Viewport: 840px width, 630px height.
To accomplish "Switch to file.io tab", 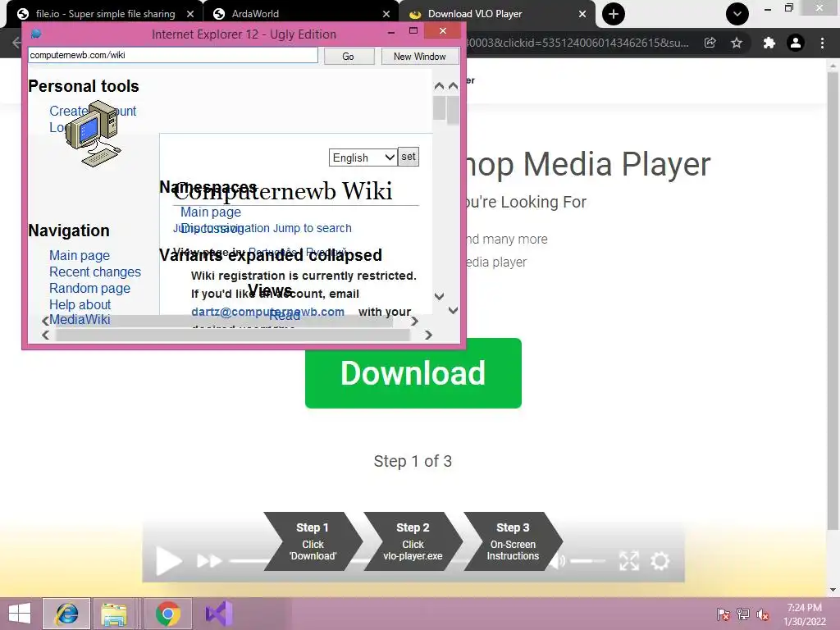I will coord(106,14).
